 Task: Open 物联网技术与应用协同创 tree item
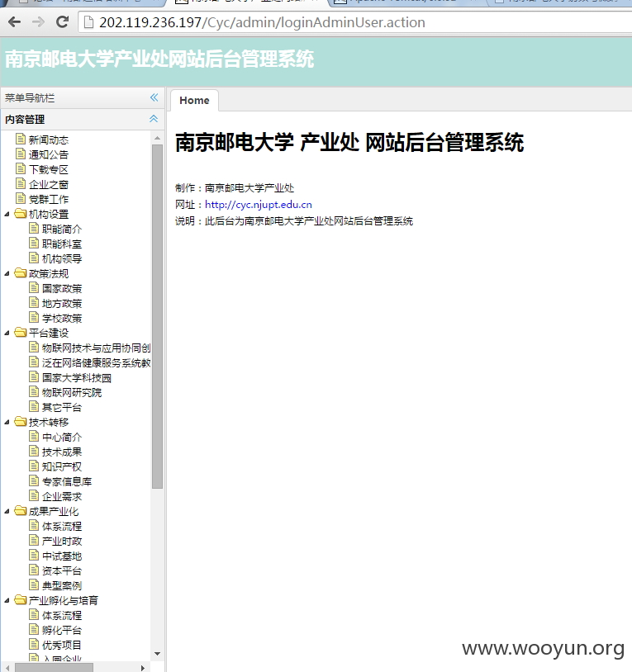click(96, 348)
